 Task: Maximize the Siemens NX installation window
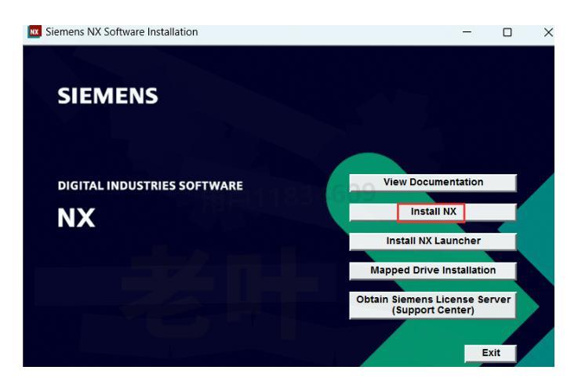coord(507,32)
